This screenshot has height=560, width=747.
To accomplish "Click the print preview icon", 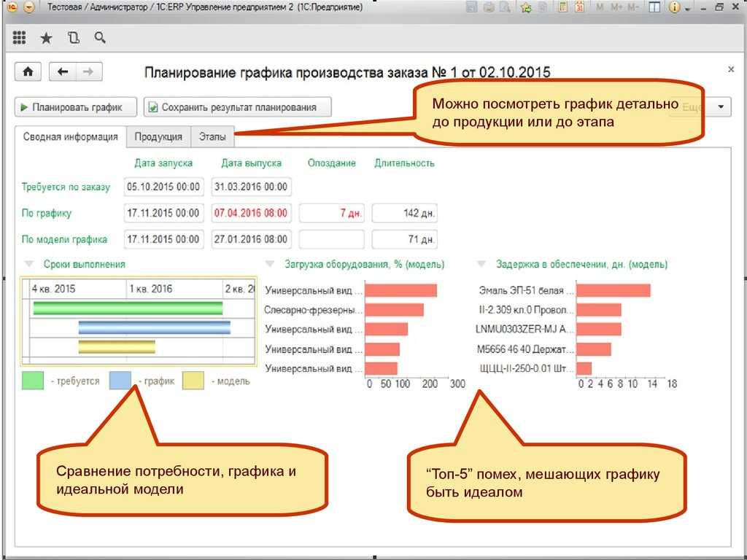I will pos(505,7).
